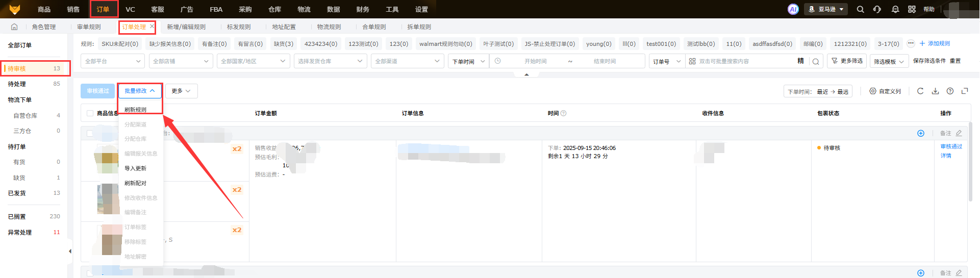This screenshot has width=980, height=278.
Task: Open the 全部国家/地区 dropdown
Action: tap(254, 61)
